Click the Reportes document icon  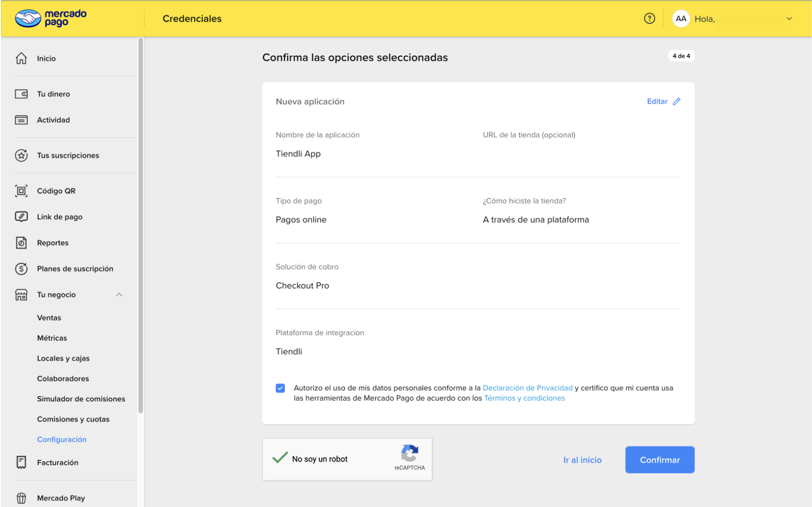coord(21,243)
